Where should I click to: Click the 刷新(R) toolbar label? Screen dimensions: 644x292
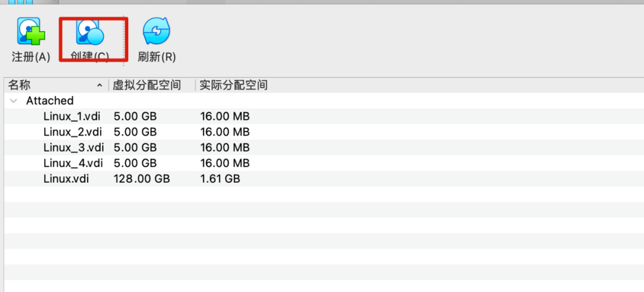[x=156, y=57]
